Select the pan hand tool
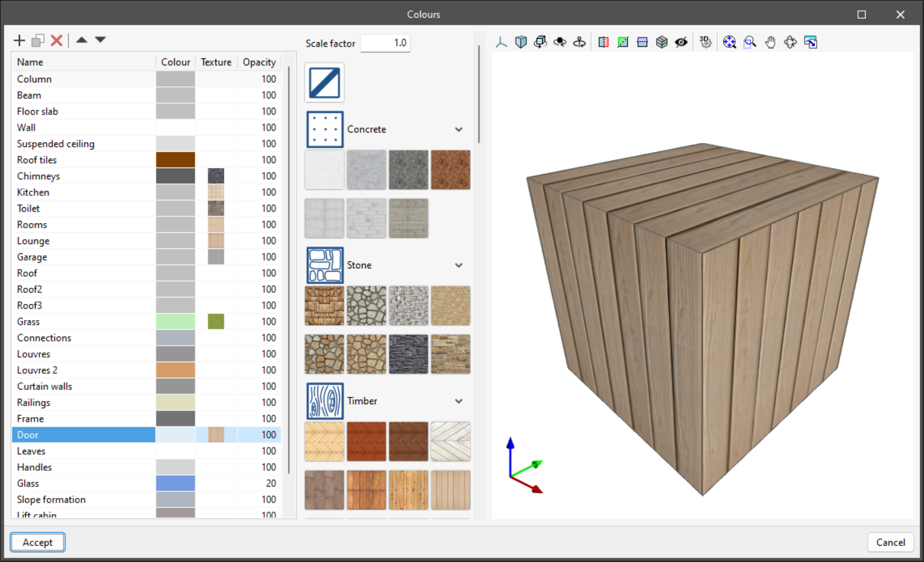The height and width of the screenshot is (562, 924). click(x=771, y=41)
